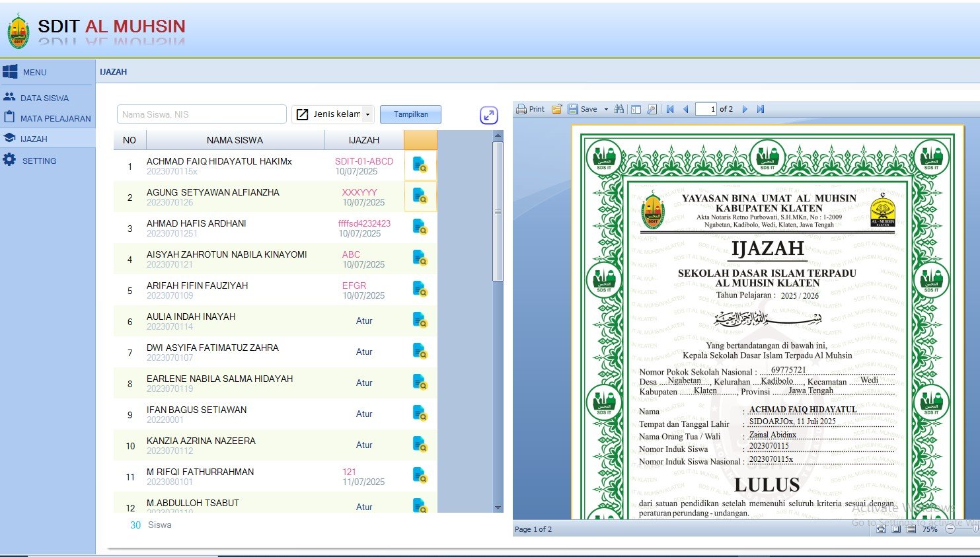Switch to page width view icon

point(882,529)
